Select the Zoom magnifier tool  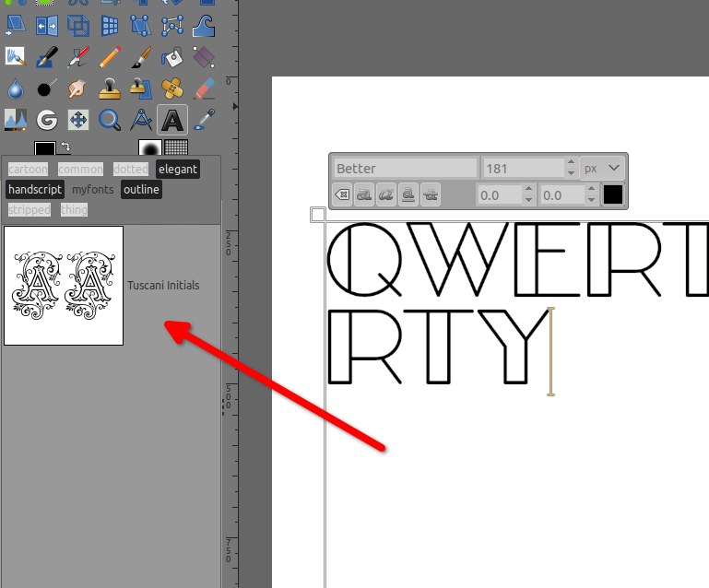(x=110, y=120)
